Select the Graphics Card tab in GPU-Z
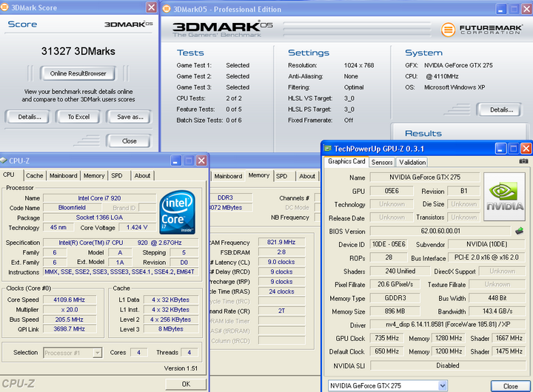 coord(346,161)
